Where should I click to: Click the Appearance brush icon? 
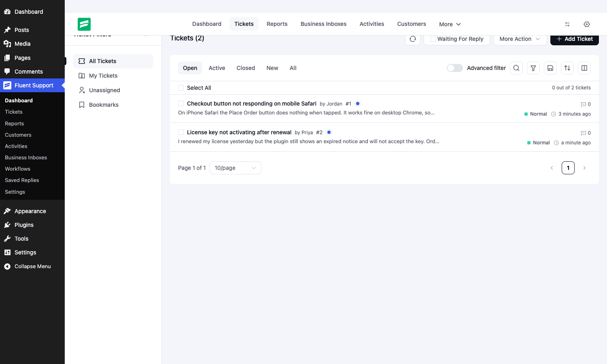(7, 211)
